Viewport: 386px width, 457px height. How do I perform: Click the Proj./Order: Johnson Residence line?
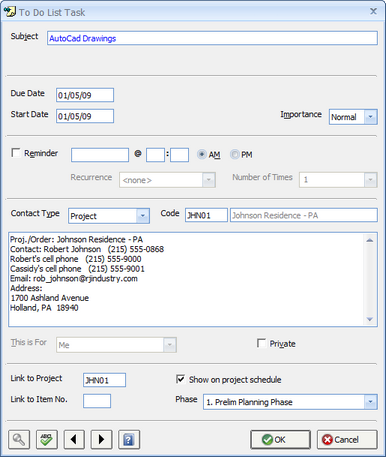pyautogui.click(x=76, y=239)
